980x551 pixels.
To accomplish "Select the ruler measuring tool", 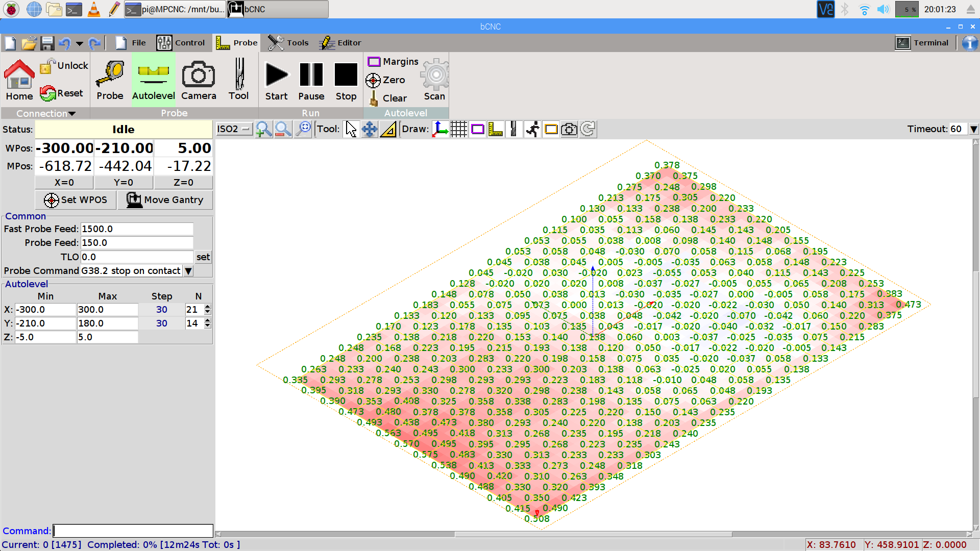I will 388,129.
